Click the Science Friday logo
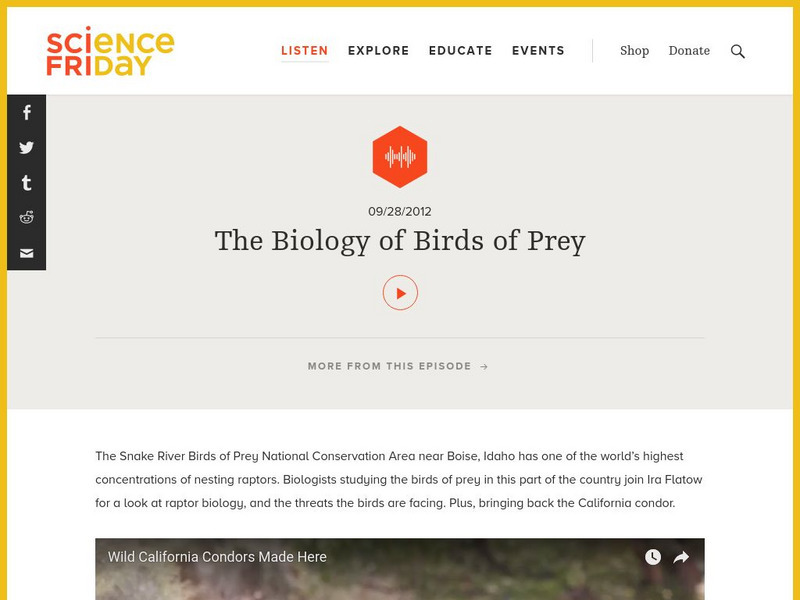 click(x=110, y=51)
